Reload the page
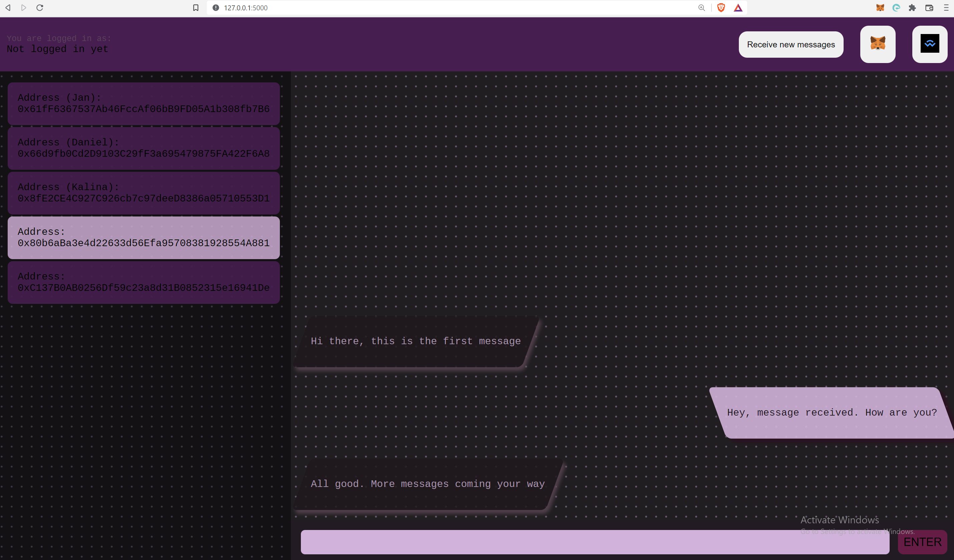954x560 pixels. (40, 8)
